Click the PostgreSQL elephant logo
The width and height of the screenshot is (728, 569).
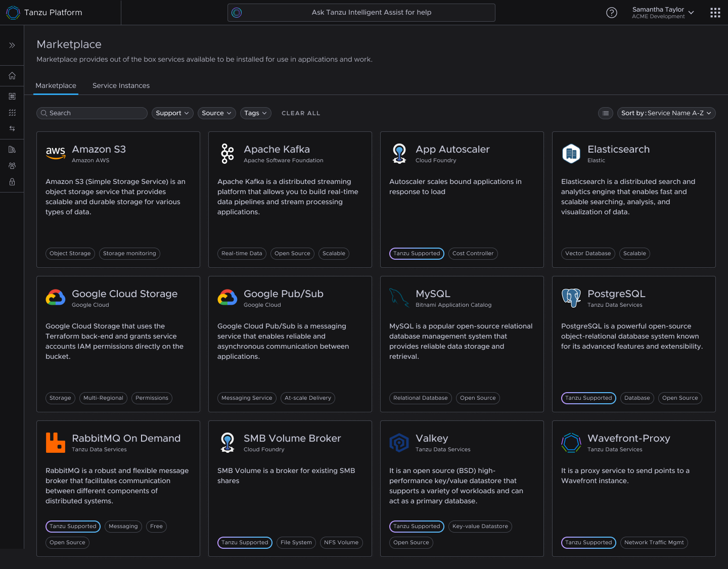[571, 298]
